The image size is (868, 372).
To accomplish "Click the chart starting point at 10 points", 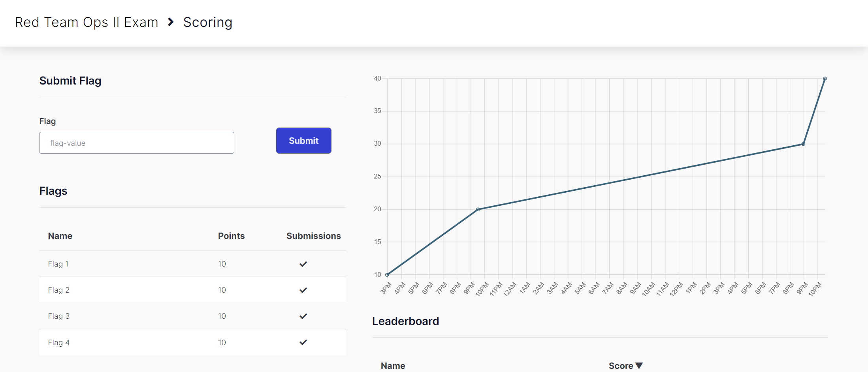I will (387, 274).
